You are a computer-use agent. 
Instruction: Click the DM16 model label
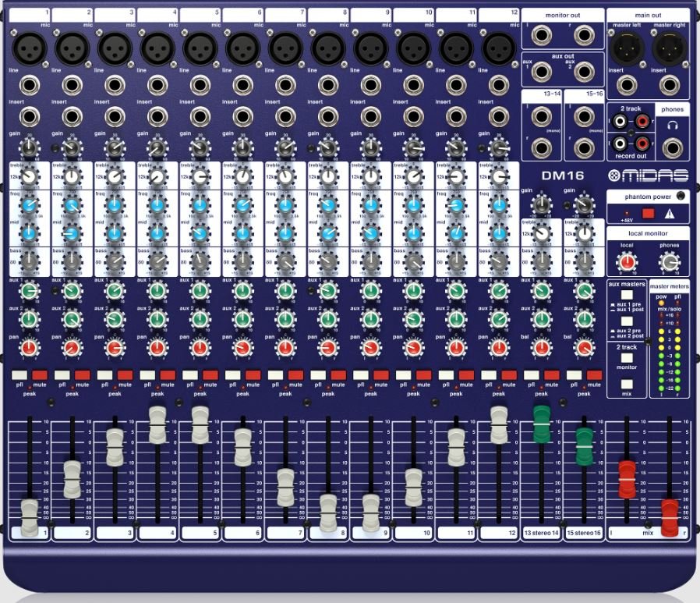tap(563, 176)
